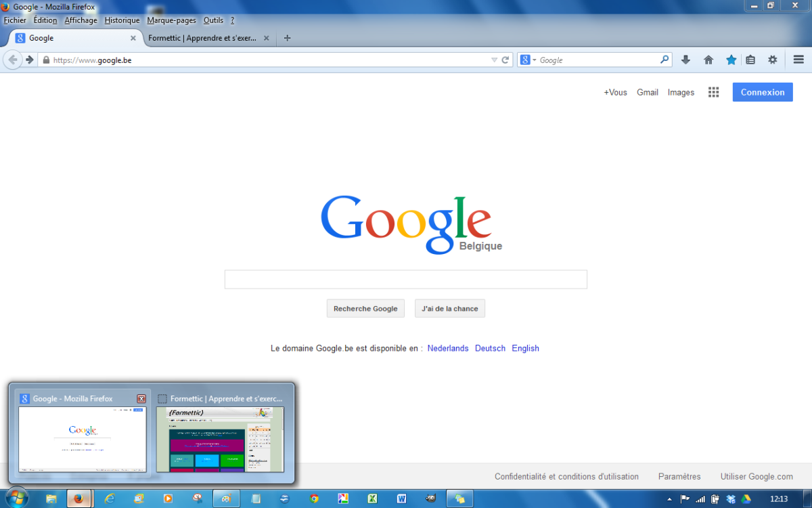
Task: Go to the Home page icon
Action: [x=708, y=60]
